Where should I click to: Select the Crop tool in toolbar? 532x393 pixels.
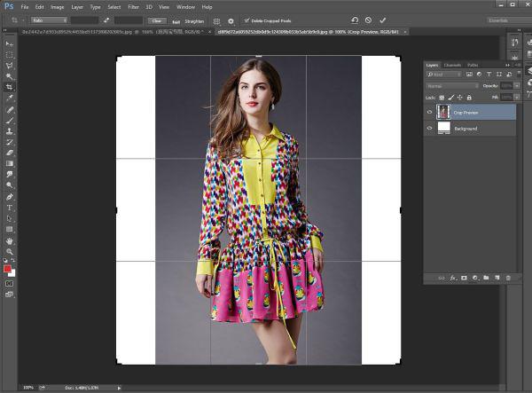coord(10,87)
